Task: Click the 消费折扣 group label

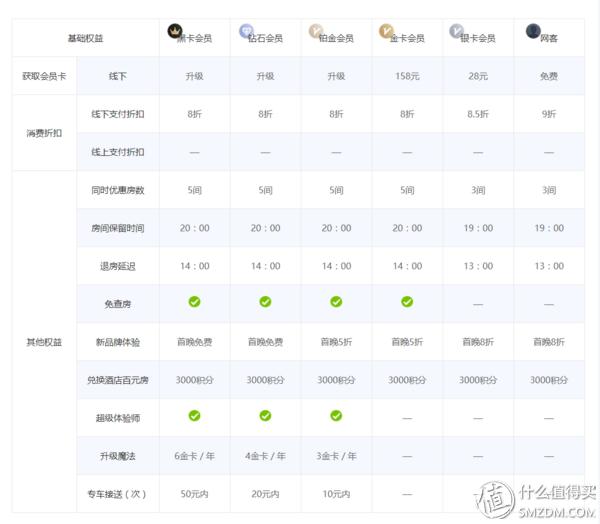Action: [x=44, y=133]
